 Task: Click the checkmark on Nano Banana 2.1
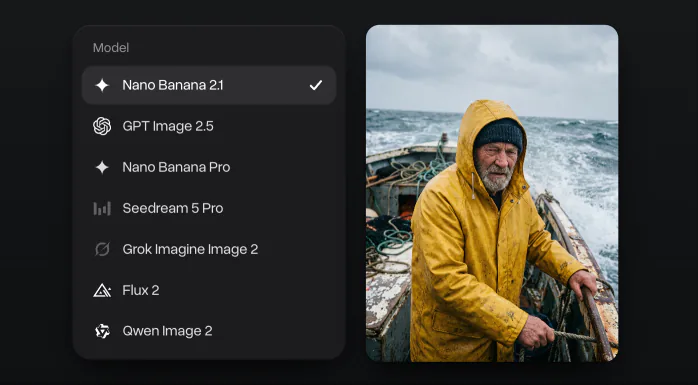tap(316, 85)
